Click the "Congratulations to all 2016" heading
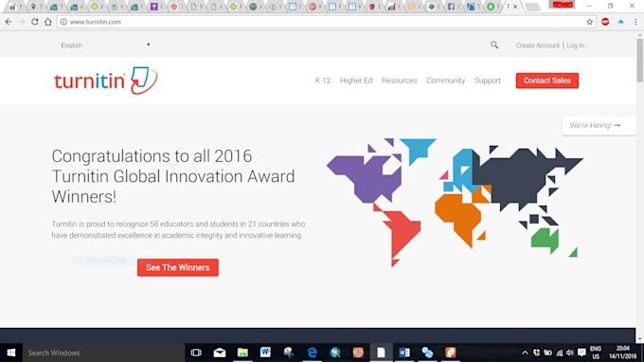644x362 pixels. pyautogui.click(x=173, y=176)
